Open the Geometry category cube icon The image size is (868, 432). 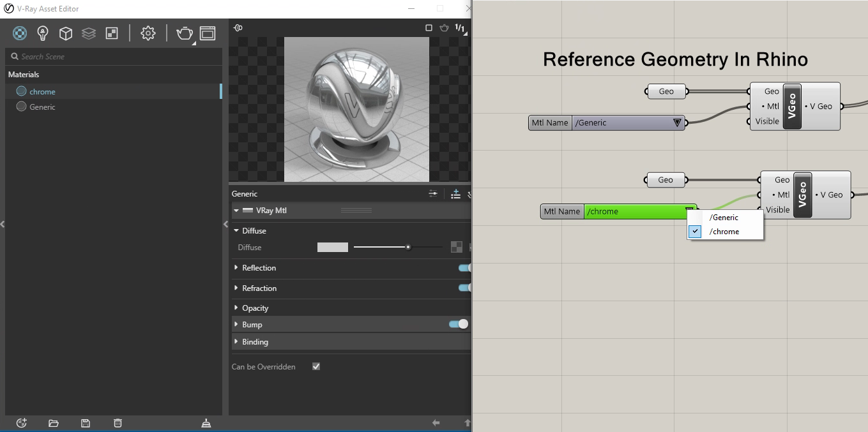(66, 33)
